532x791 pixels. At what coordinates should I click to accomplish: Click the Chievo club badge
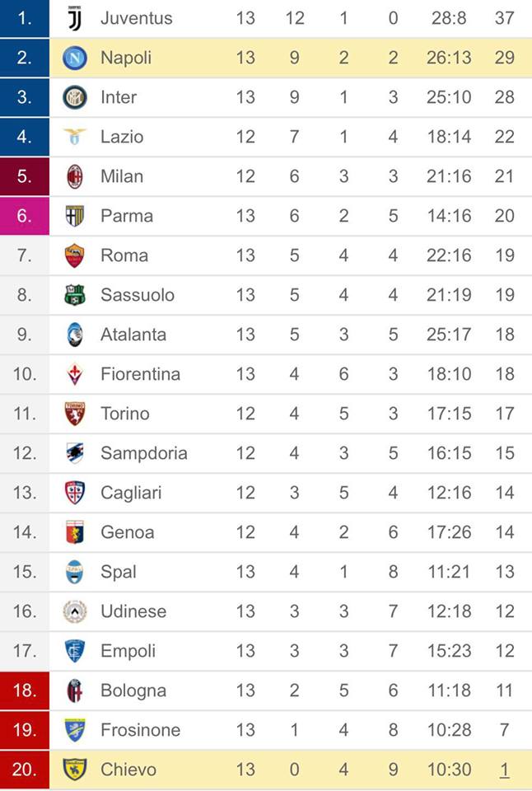point(75,770)
